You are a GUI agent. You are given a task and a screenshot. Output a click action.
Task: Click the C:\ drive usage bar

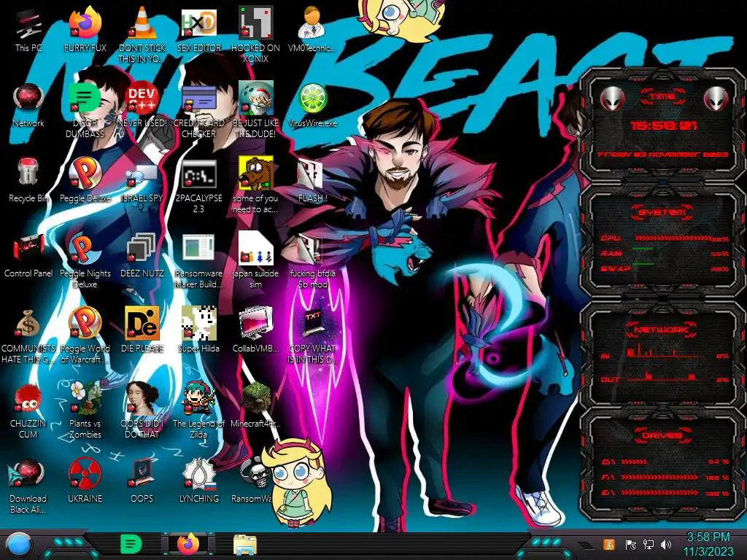(x=634, y=462)
